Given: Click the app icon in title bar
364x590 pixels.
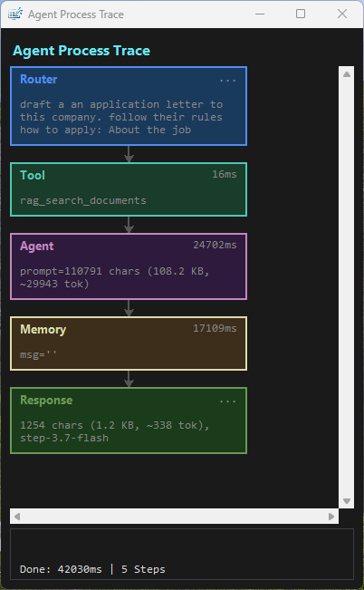Looking at the screenshot, I should click(15, 14).
